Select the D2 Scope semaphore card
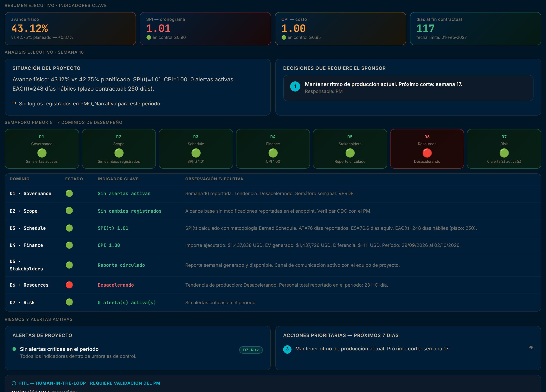The image size is (546, 392). click(119, 149)
